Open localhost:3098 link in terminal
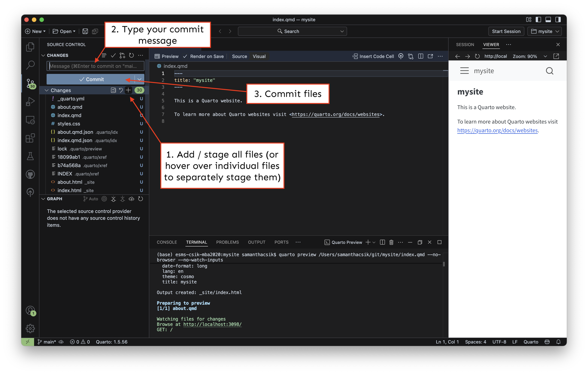This screenshot has width=588, height=374. 212,324
